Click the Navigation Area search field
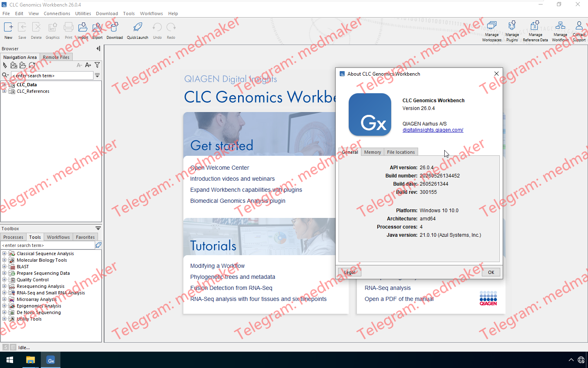 click(x=52, y=76)
